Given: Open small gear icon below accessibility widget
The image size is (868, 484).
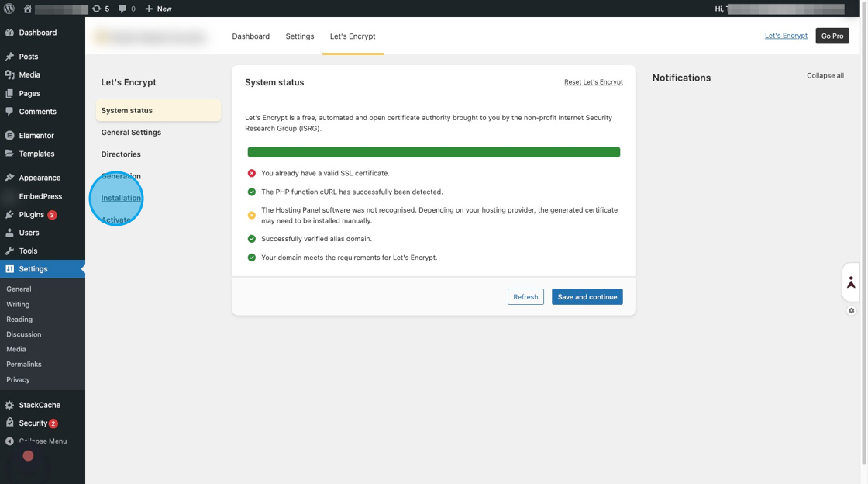Looking at the screenshot, I should coord(852,311).
